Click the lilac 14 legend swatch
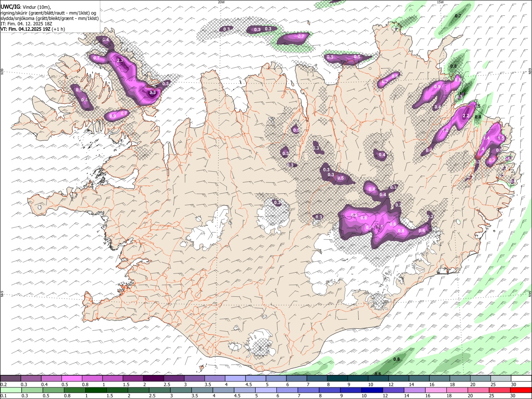Screen dimensions: 532x399 point(415,390)
